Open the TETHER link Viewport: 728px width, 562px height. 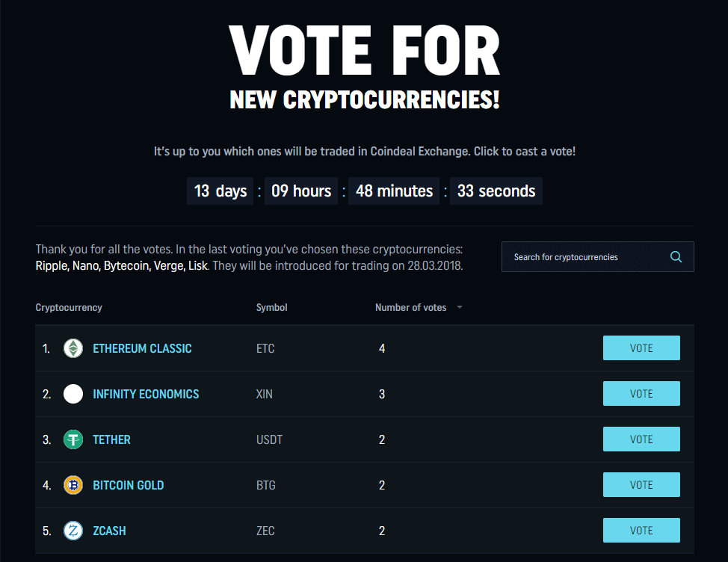111,439
